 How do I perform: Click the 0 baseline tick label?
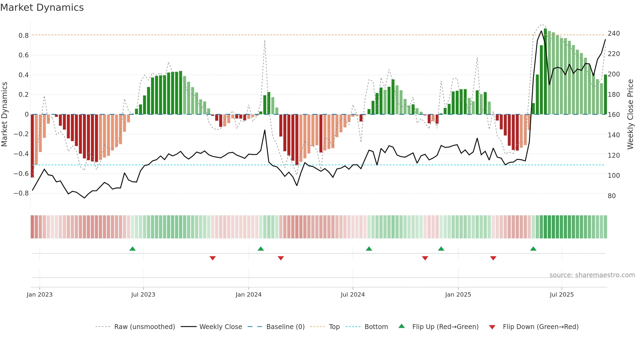(x=27, y=114)
